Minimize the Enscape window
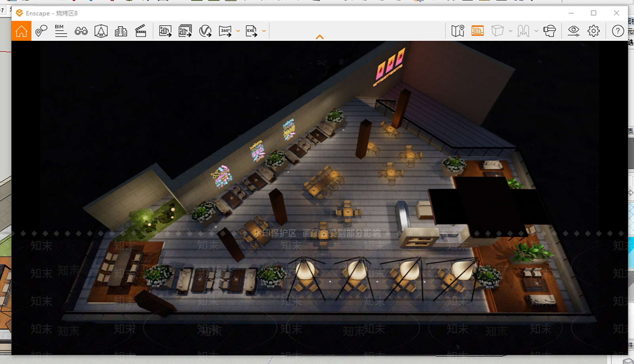The height and width of the screenshot is (364, 634). 571,13
